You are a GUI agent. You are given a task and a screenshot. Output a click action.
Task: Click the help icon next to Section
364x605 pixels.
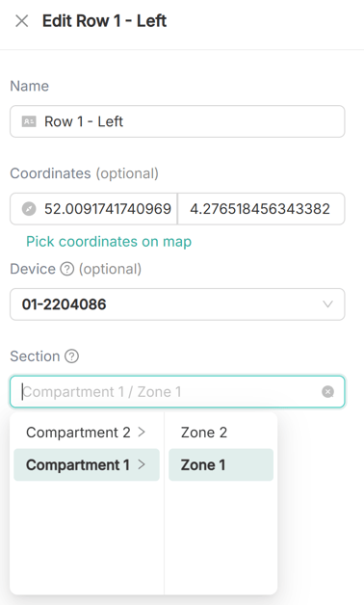[71, 356]
